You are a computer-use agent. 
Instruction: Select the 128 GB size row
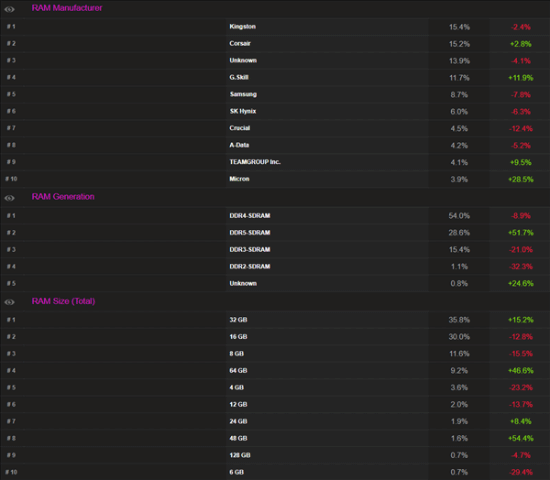tap(275, 455)
